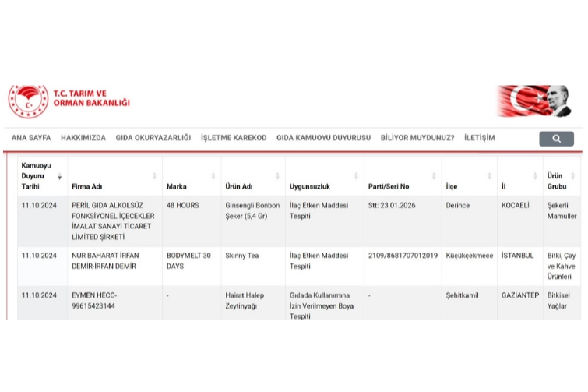Open the HAKKIMIZDA menu item

click(83, 138)
